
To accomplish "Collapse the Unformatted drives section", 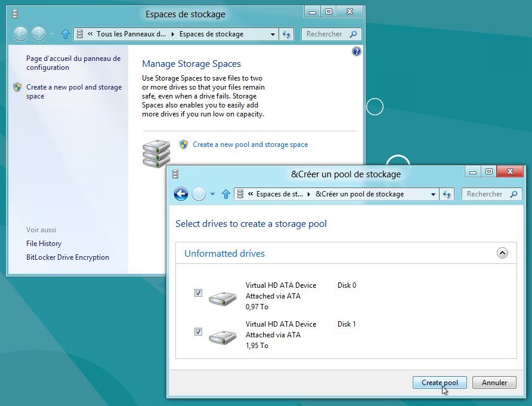I will point(502,253).
